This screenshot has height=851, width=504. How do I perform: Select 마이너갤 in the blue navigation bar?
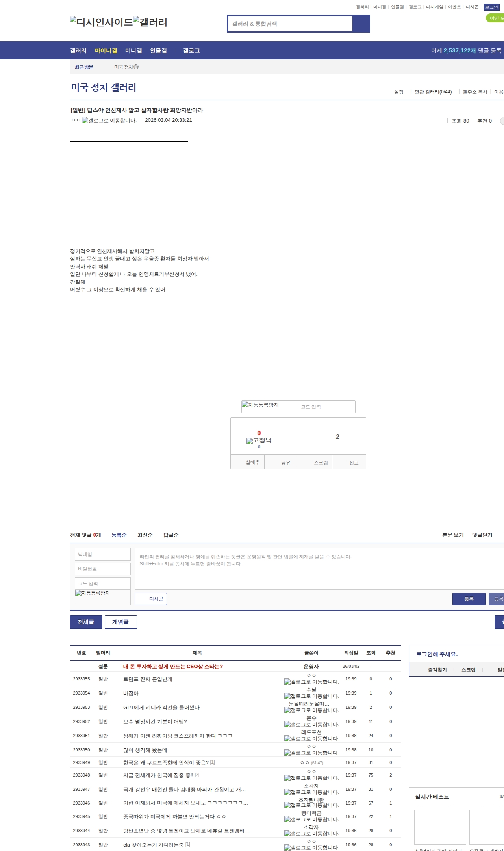106,51
